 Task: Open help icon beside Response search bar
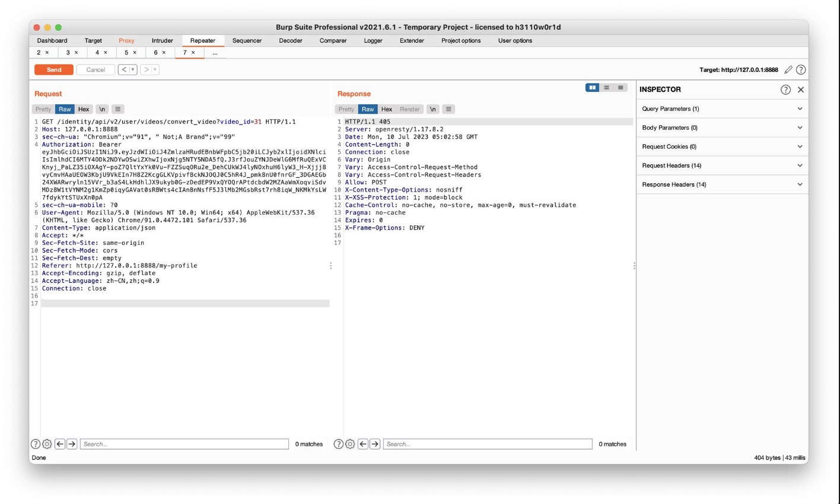pos(339,444)
